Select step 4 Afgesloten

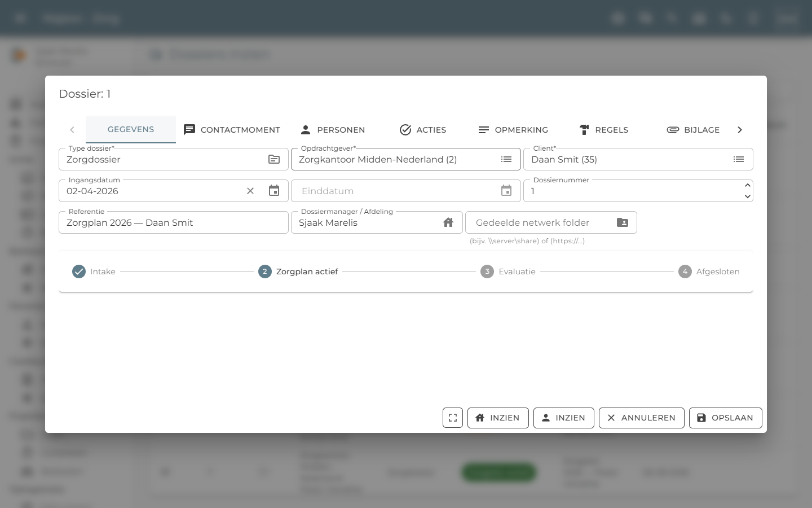(x=709, y=271)
